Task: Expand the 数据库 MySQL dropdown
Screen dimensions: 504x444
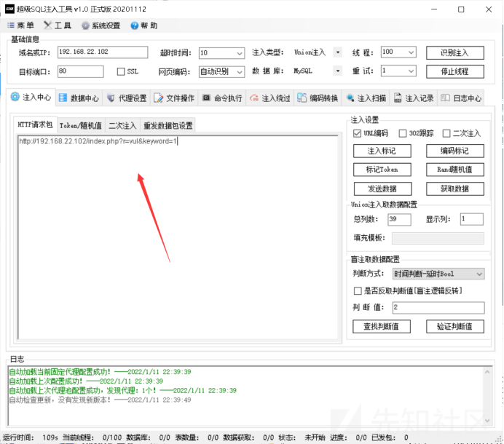Action: click(337, 71)
